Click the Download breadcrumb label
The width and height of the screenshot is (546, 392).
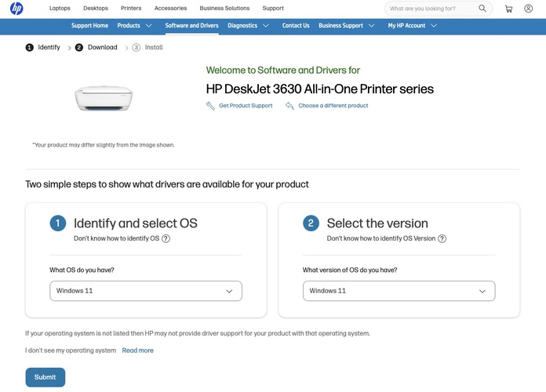click(102, 47)
